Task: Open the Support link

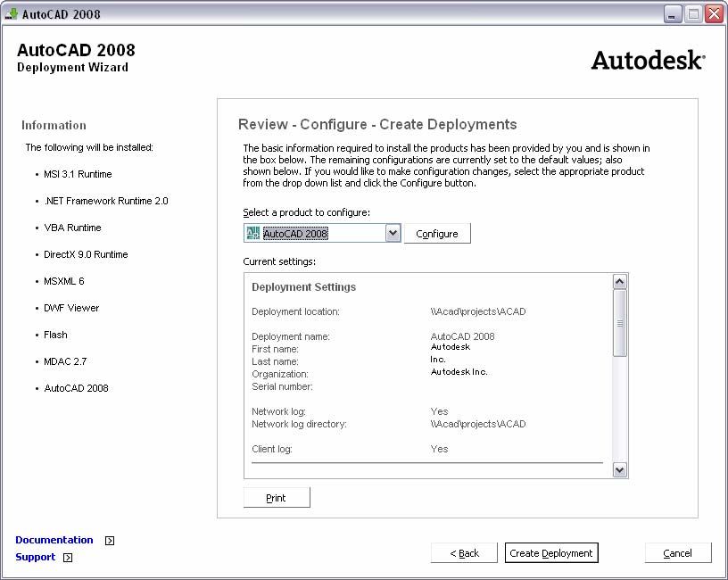Action: point(35,557)
